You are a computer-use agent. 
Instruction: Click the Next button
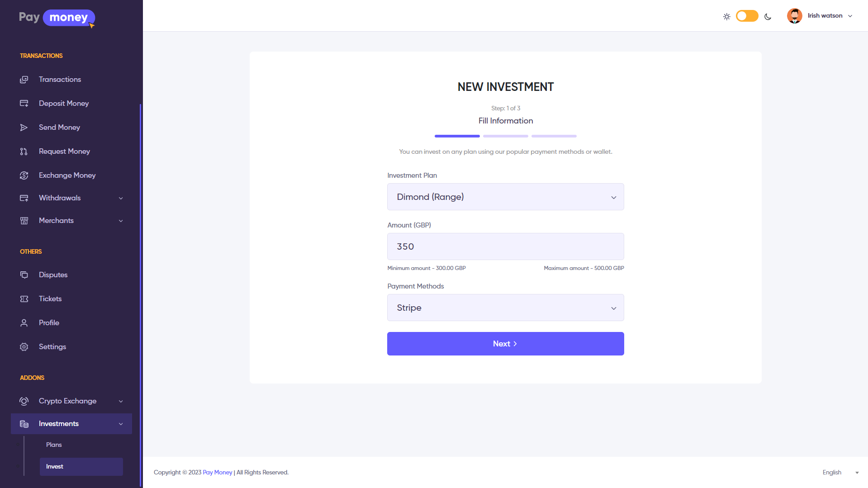tap(505, 344)
